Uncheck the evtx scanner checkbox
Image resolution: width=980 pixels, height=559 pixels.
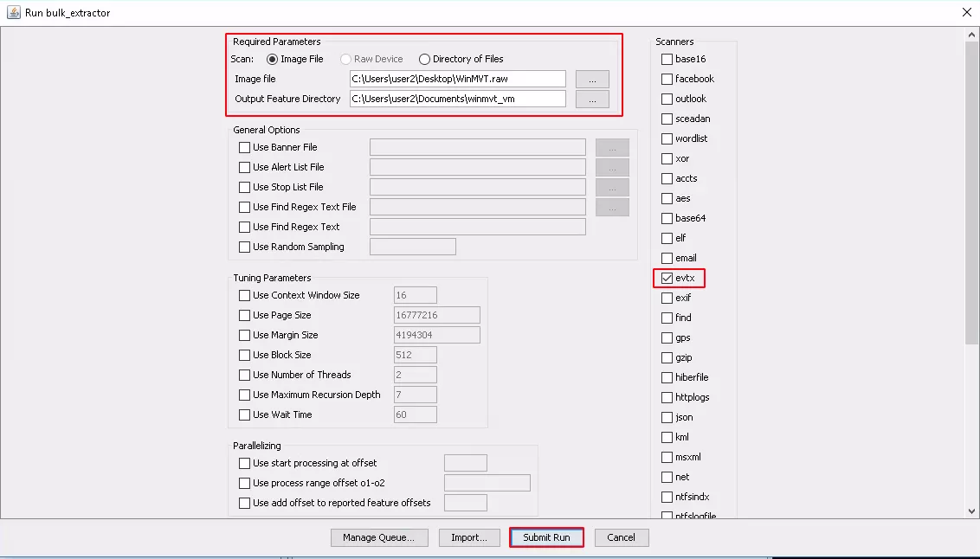pos(667,279)
